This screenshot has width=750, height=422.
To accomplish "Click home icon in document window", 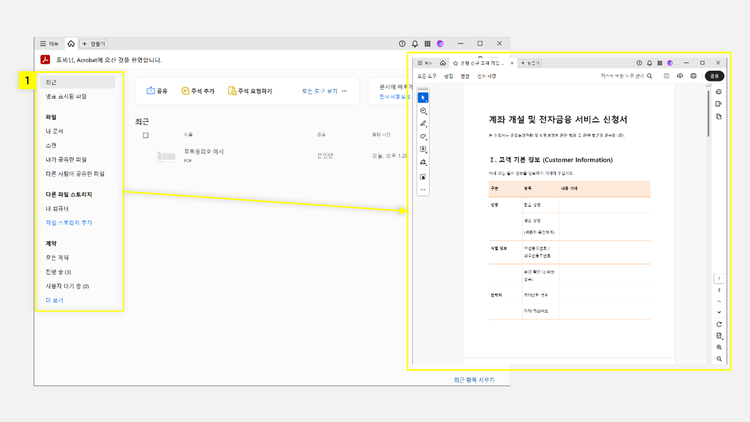I will 443,63.
